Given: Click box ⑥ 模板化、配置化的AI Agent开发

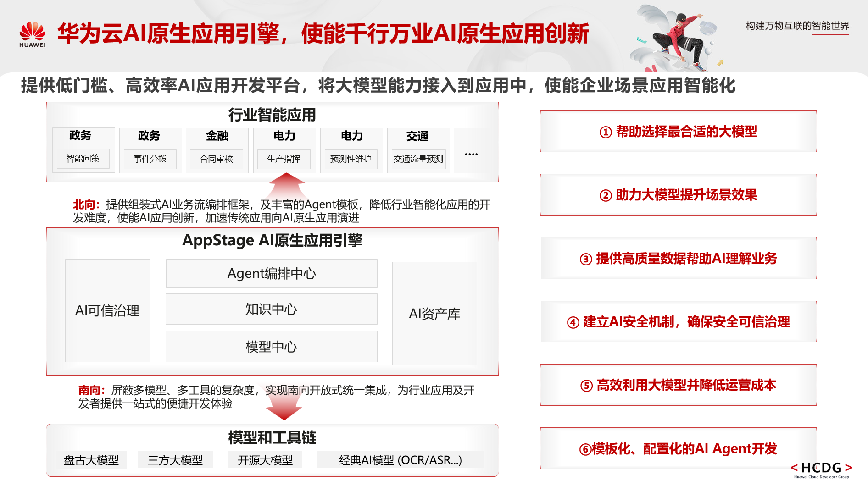Looking at the screenshot, I should coord(679,448).
